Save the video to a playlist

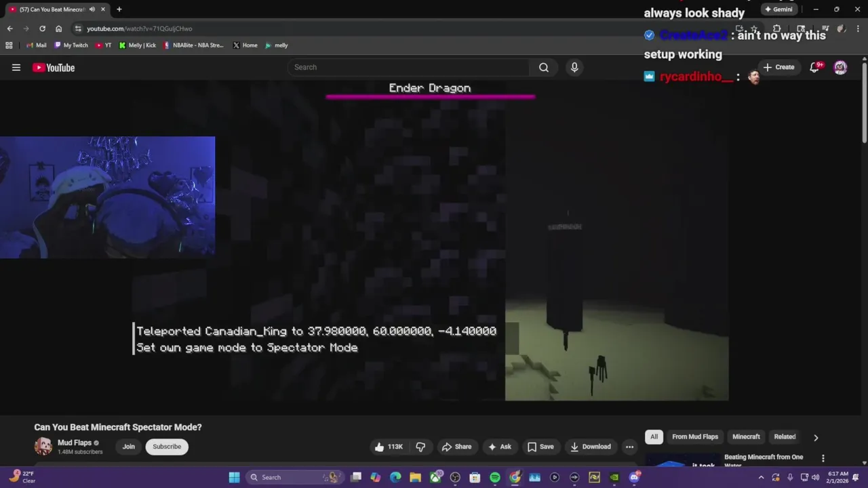(x=540, y=447)
